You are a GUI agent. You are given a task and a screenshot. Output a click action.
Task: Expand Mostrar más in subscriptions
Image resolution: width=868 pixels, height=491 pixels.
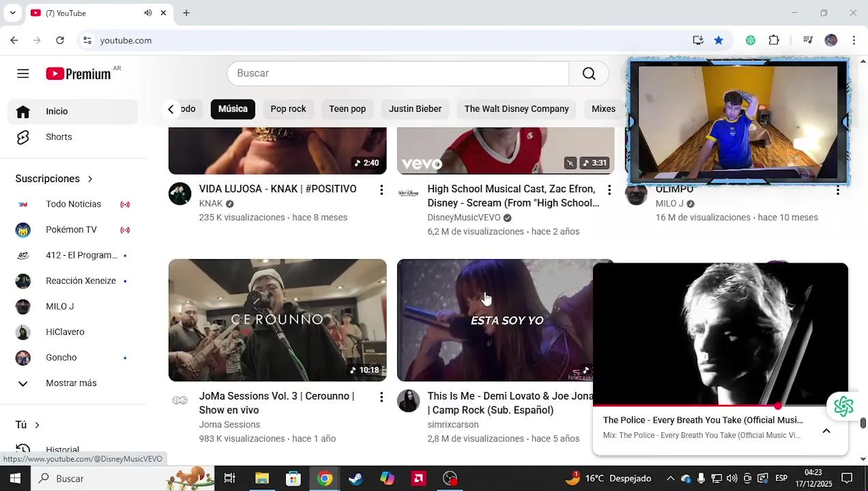pos(73,383)
